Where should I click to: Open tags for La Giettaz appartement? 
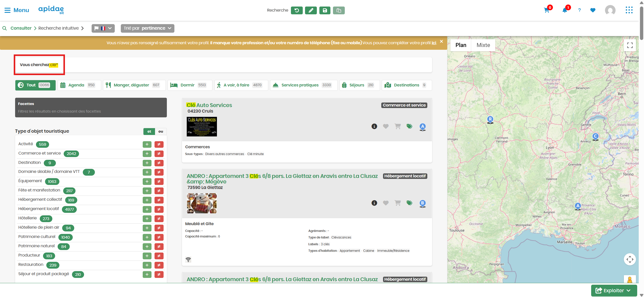(409, 203)
